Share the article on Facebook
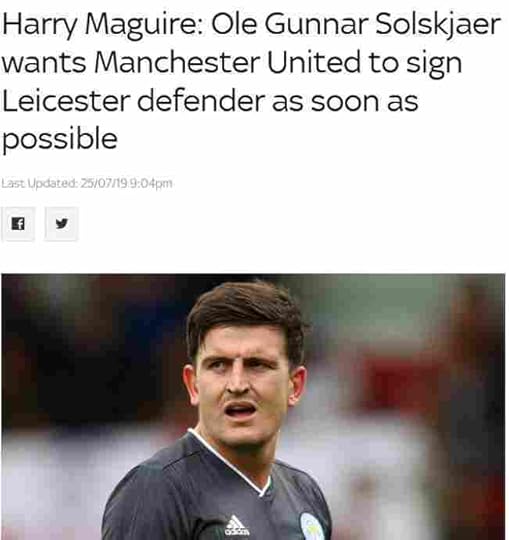 tap(18, 224)
